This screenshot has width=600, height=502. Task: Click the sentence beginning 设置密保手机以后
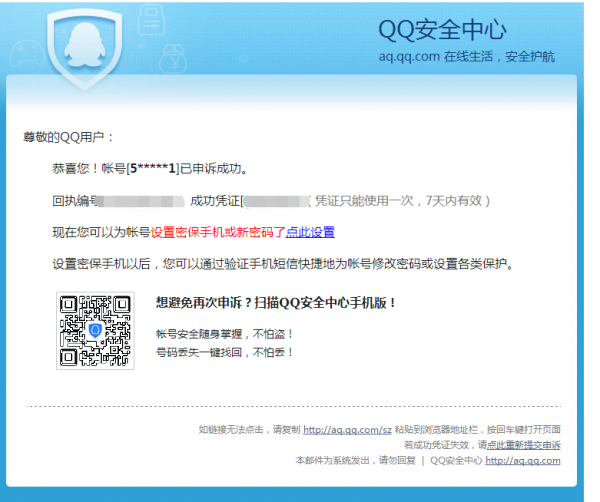tap(282, 264)
